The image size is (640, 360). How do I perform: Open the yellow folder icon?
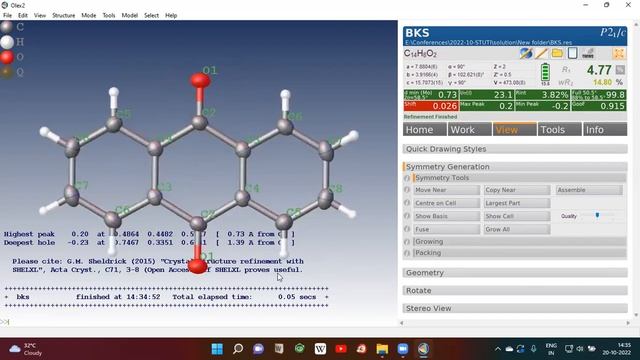point(557,53)
